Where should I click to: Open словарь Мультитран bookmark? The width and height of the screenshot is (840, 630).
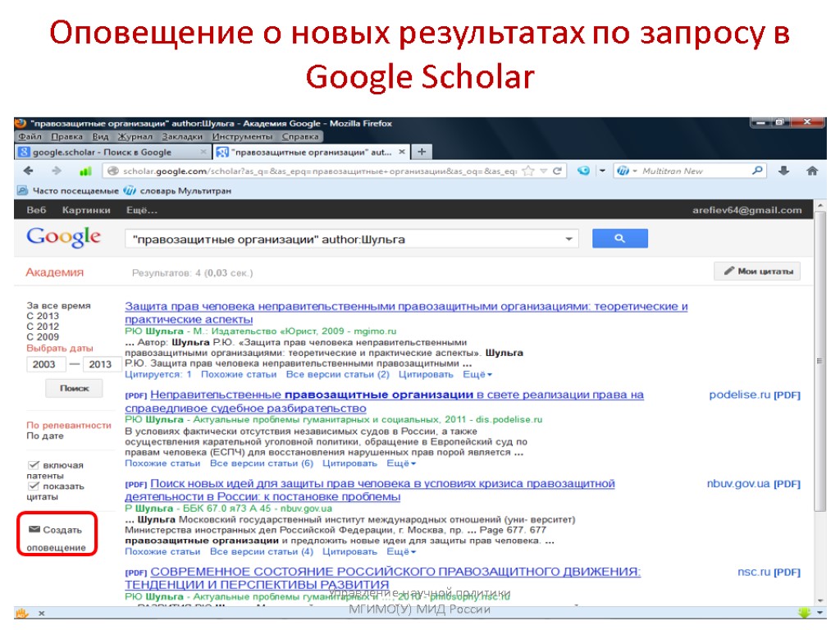(177, 190)
